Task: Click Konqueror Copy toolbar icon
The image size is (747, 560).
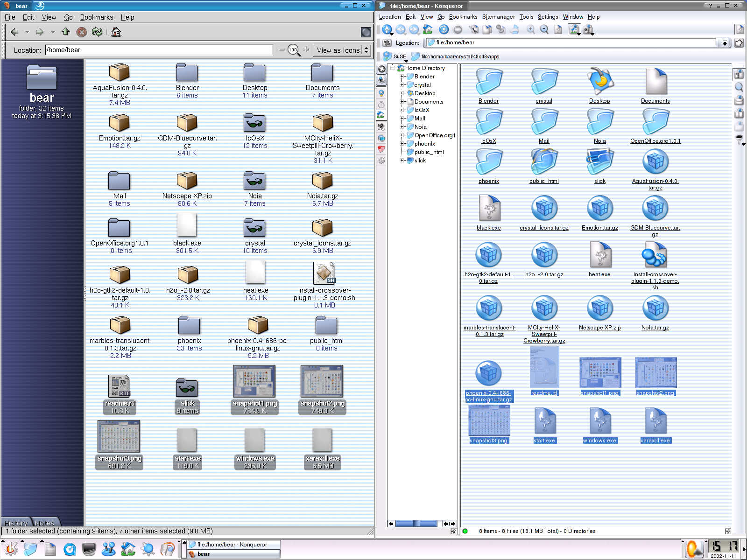Action: (487, 29)
